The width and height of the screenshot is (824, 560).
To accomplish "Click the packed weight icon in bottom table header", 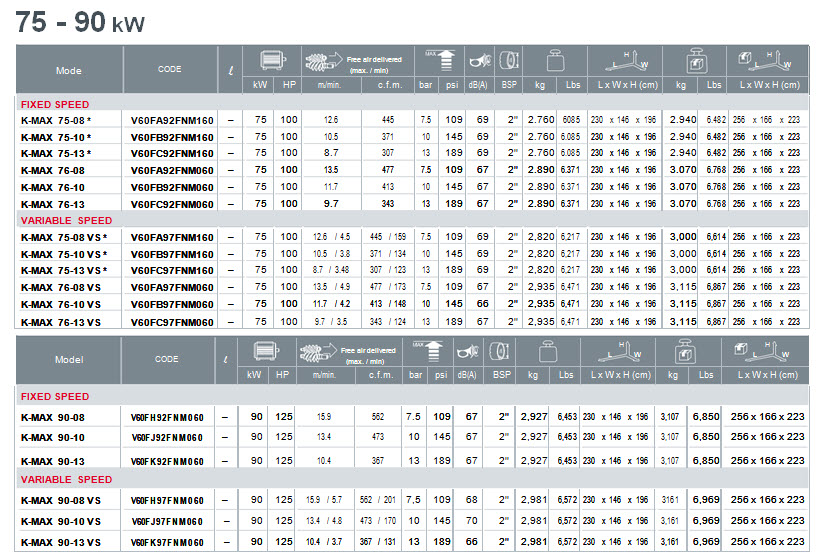I will point(685,351).
